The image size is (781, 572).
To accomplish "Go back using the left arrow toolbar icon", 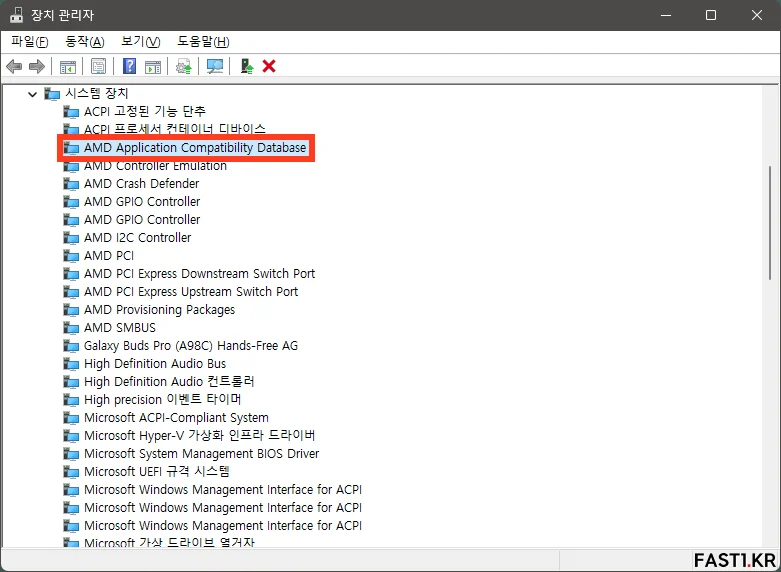I will [x=14, y=66].
